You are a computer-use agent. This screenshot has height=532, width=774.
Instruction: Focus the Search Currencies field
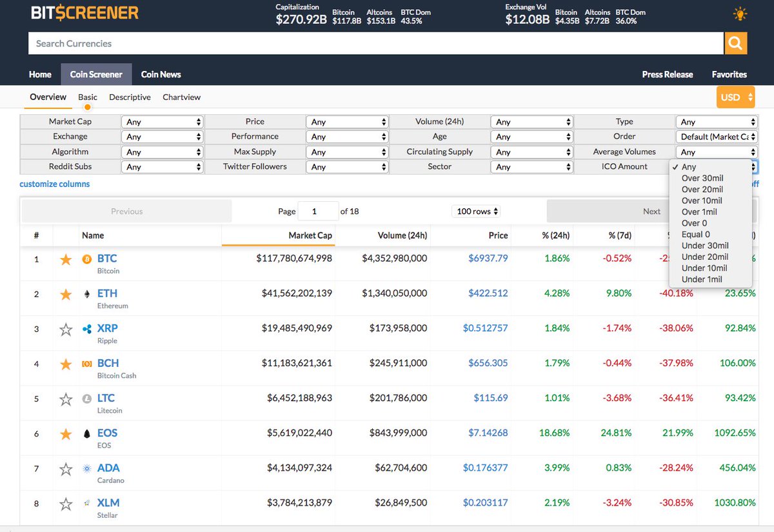pyautogui.click(x=376, y=43)
